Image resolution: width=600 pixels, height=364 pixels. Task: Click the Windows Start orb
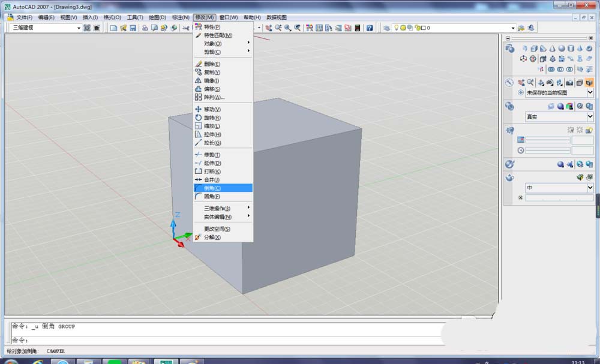tap(11, 362)
